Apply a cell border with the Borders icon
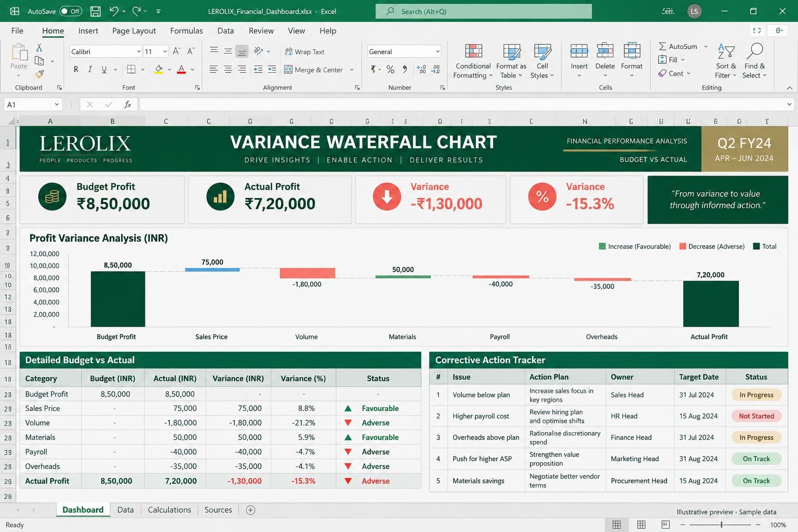The image size is (798, 532). tap(131, 69)
